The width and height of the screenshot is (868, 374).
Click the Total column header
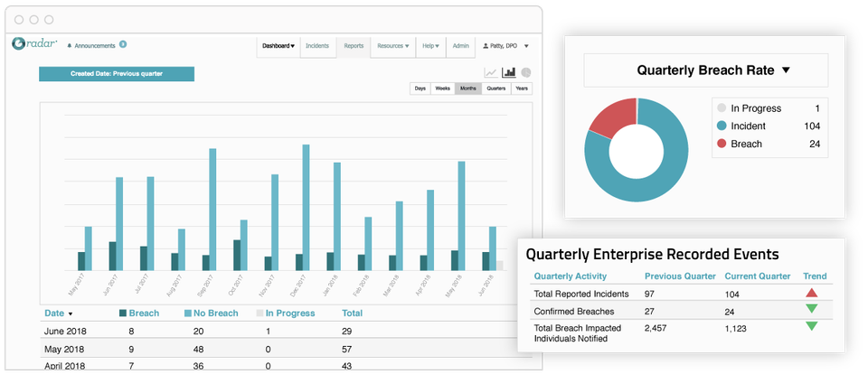tap(352, 313)
